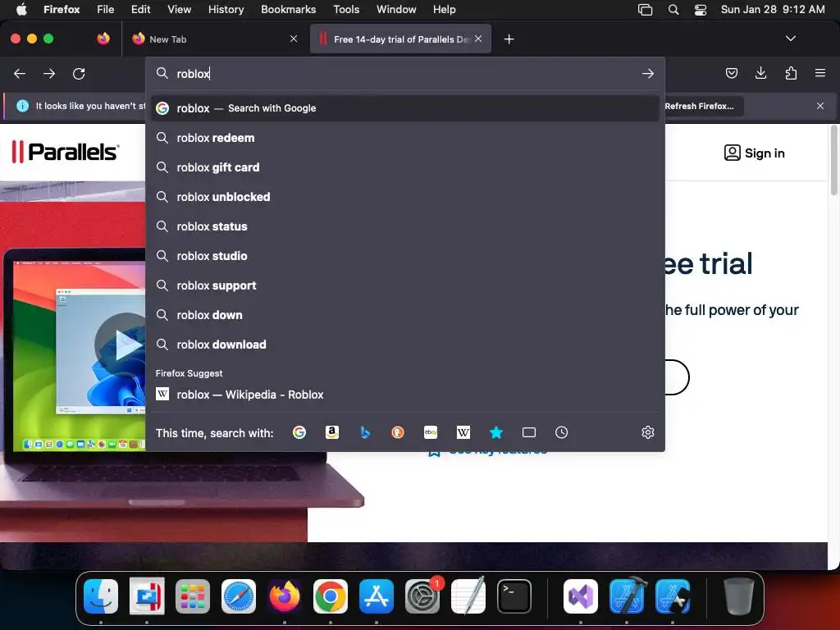Open the Tools menu

(346, 10)
